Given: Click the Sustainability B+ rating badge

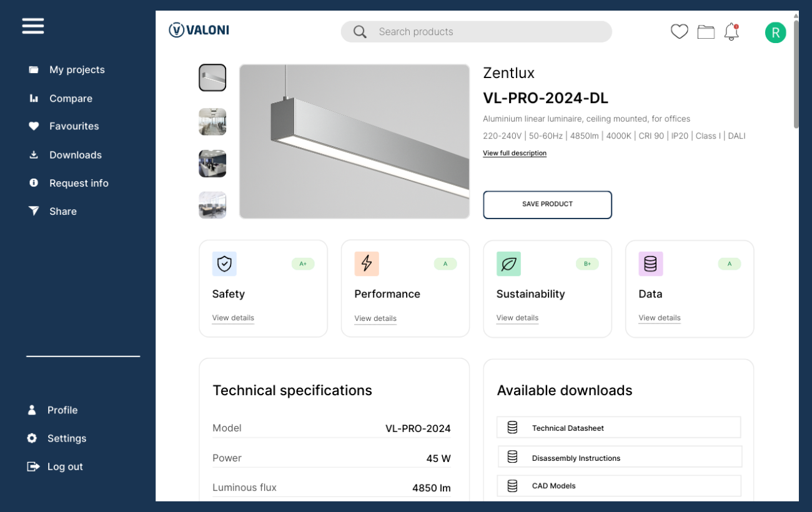Looking at the screenshot, I should coord(587,264).
